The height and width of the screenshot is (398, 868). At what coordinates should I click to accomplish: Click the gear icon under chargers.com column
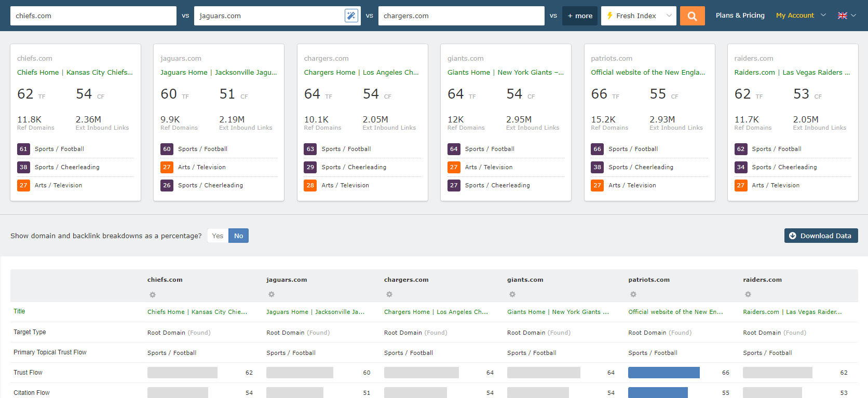[x=389, y=295]
